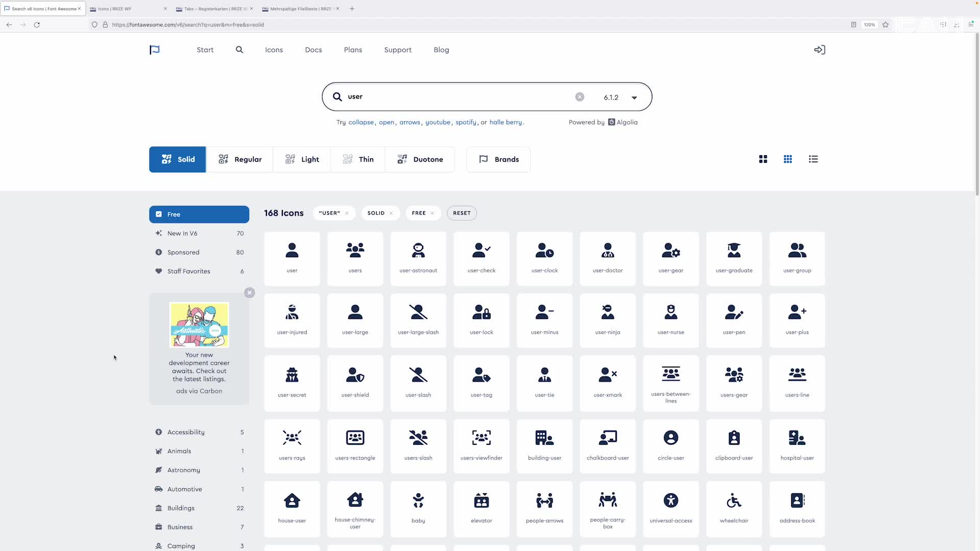
Task: Switch to list view layout icon
Action: click(813, 159)
